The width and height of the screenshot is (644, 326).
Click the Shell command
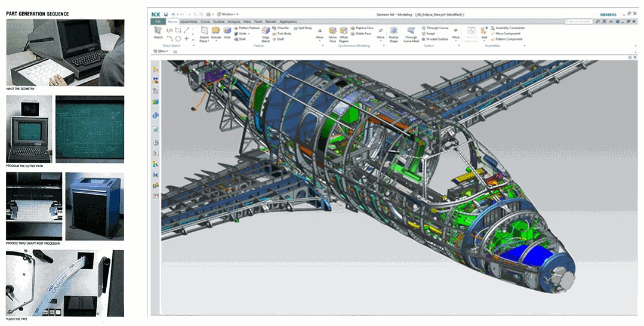coord(241,39)
